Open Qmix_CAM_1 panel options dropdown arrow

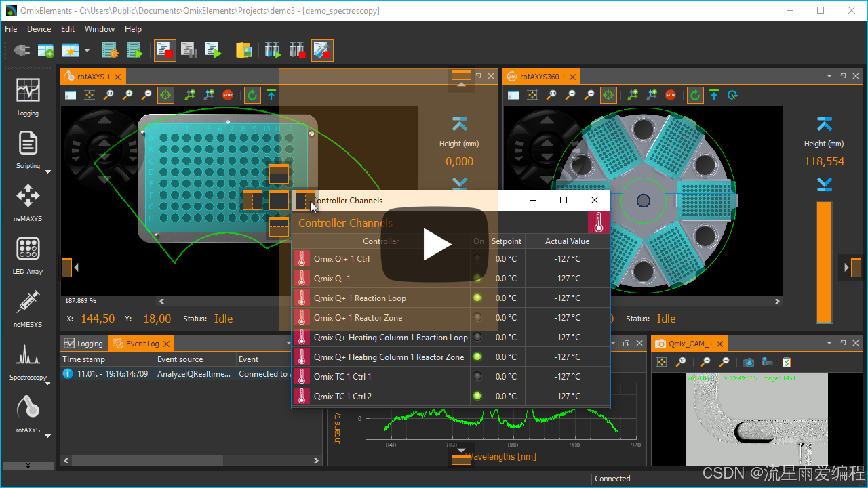tap(829, 344)
